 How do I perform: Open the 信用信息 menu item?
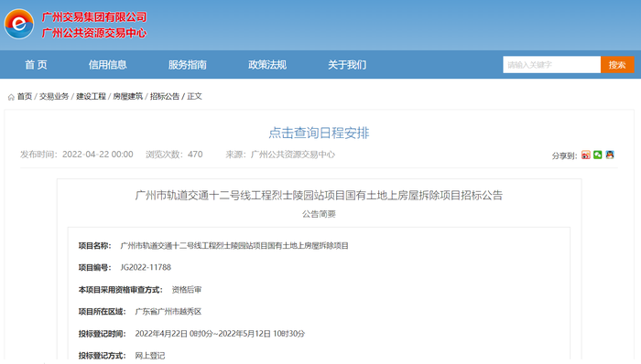tap(107, 64)
